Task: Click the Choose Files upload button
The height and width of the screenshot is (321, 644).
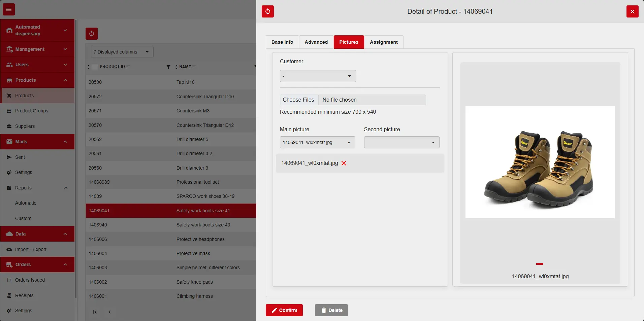Action: [299, 100]
